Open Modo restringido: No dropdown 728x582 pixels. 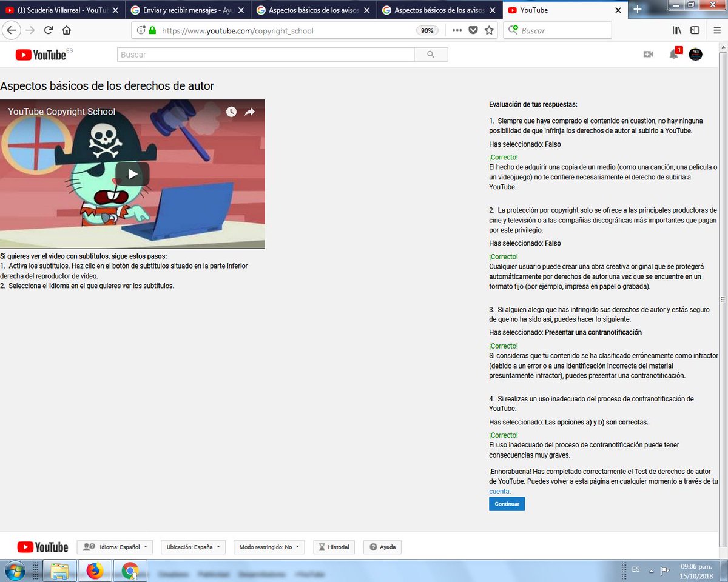[269, 547]
